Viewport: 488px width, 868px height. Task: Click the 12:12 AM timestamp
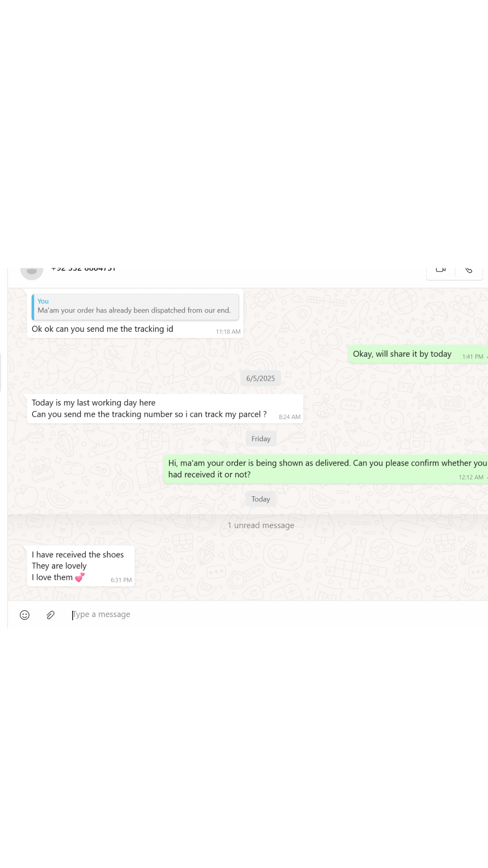pyautogui.click(x=471, y=477)
